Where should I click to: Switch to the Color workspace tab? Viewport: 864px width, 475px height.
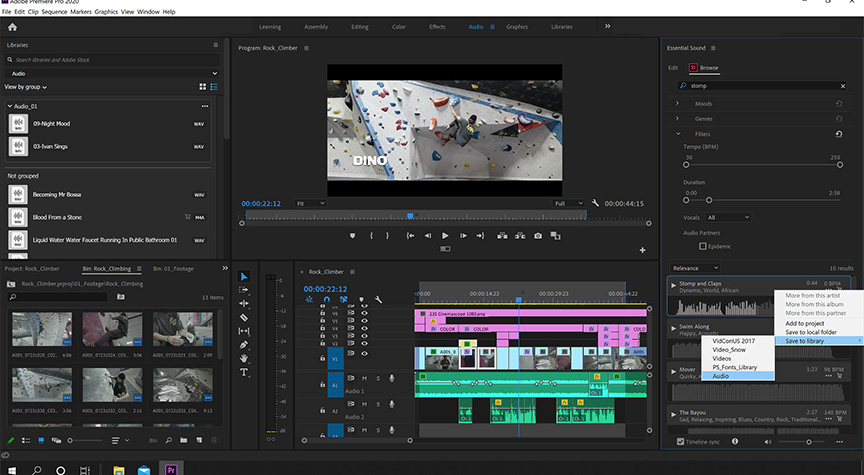click(x=399, y=27)
